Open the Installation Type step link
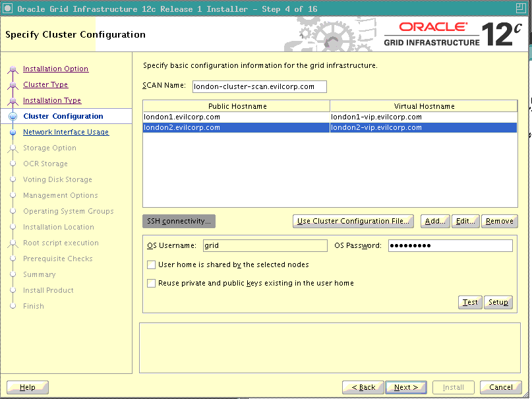The width and height of the screenshot is (532, 399). [x=52, y=100]
